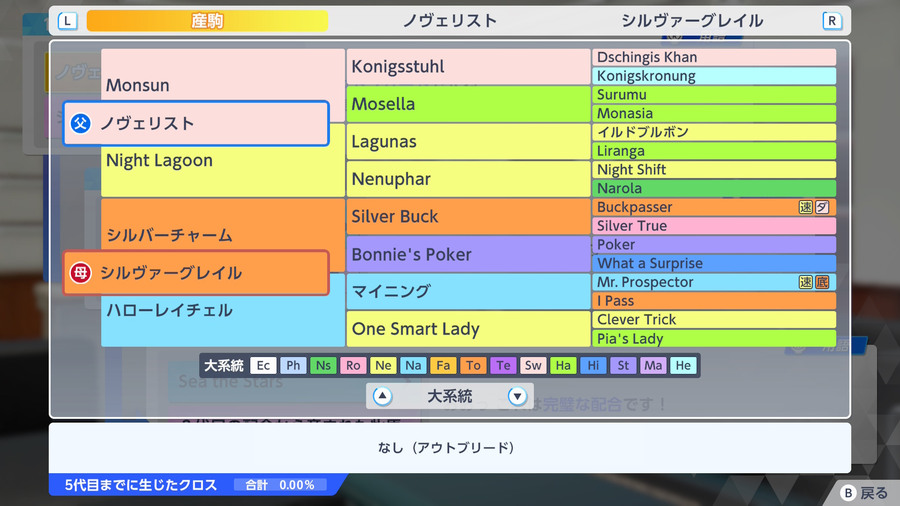The image size is (900, 506).
Task: Click the 大系統 display mode selector label
Action: (449, 396)
